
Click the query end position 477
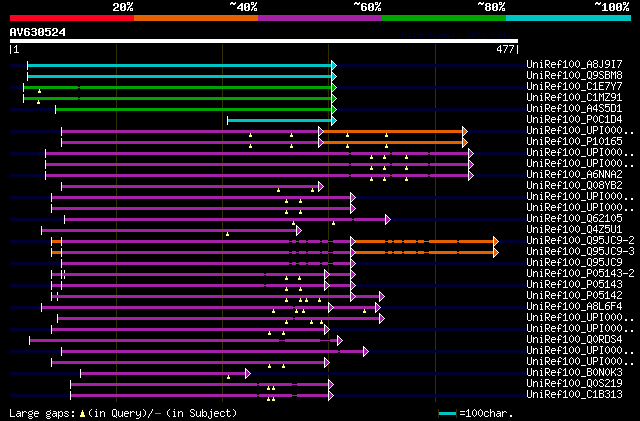coord(505,49)
